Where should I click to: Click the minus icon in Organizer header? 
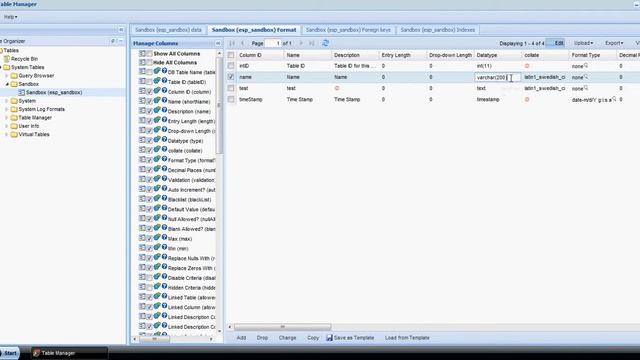click(x=121, y=41)
